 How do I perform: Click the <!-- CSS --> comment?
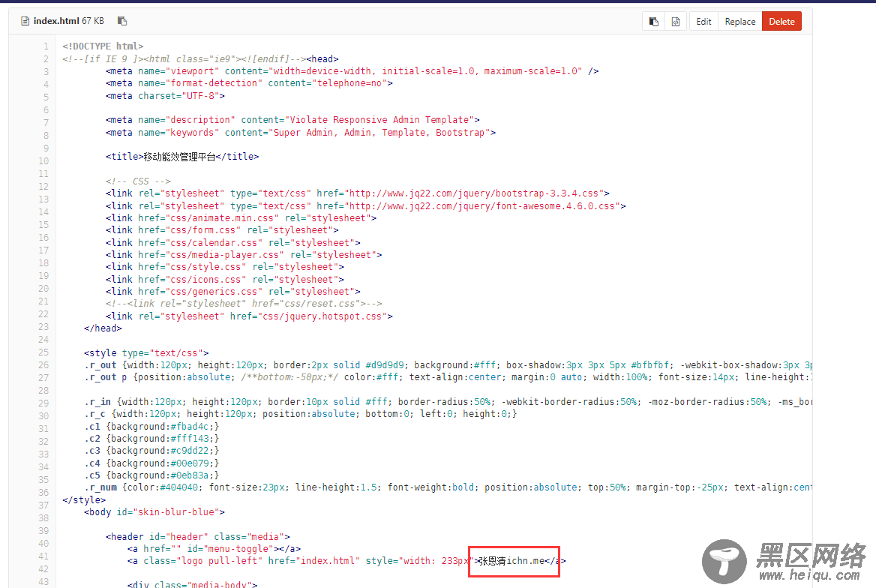coord(138,181)
